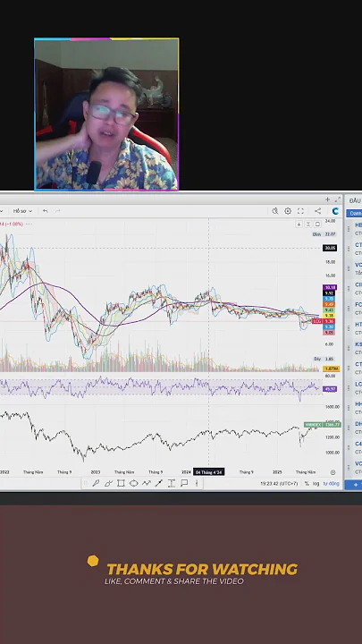Image resolution: width=362 pixels, height=644 pixels.
Task: Open chart settings gear icon
Action: click(288, 211)
